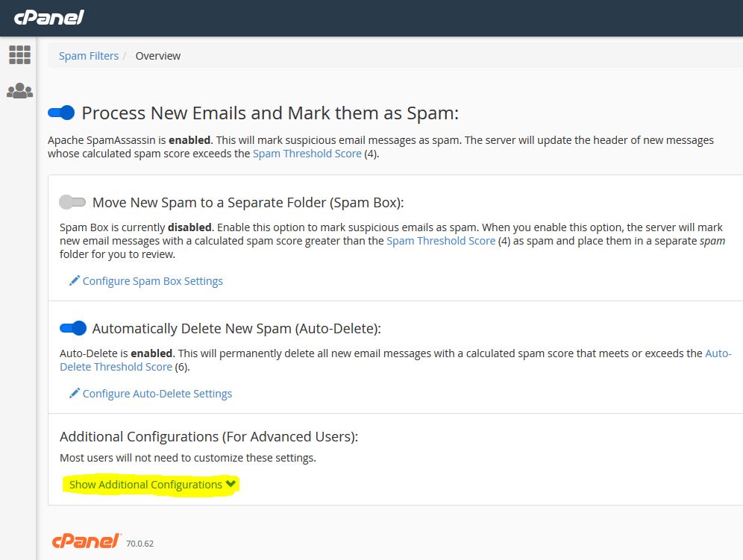Open Spam Threshold Score link under SpamAssassin description
The width and height of the screenshot is (743, 560).
(307, 154)
